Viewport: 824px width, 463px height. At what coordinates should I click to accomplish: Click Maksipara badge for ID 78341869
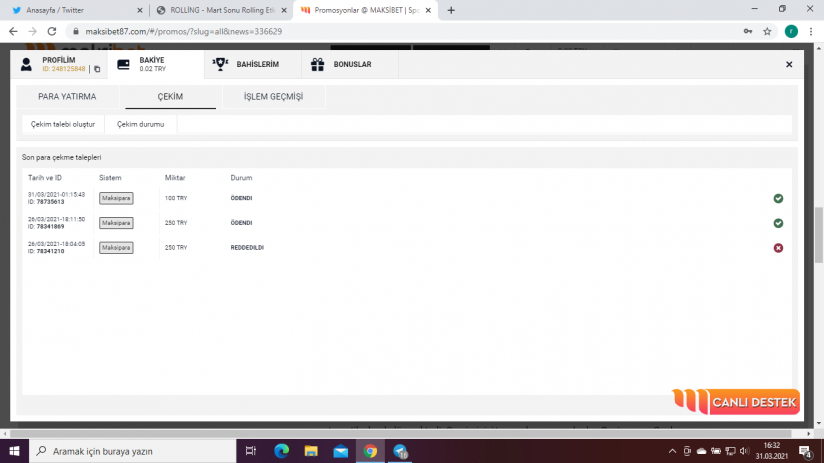pos(116,223)
